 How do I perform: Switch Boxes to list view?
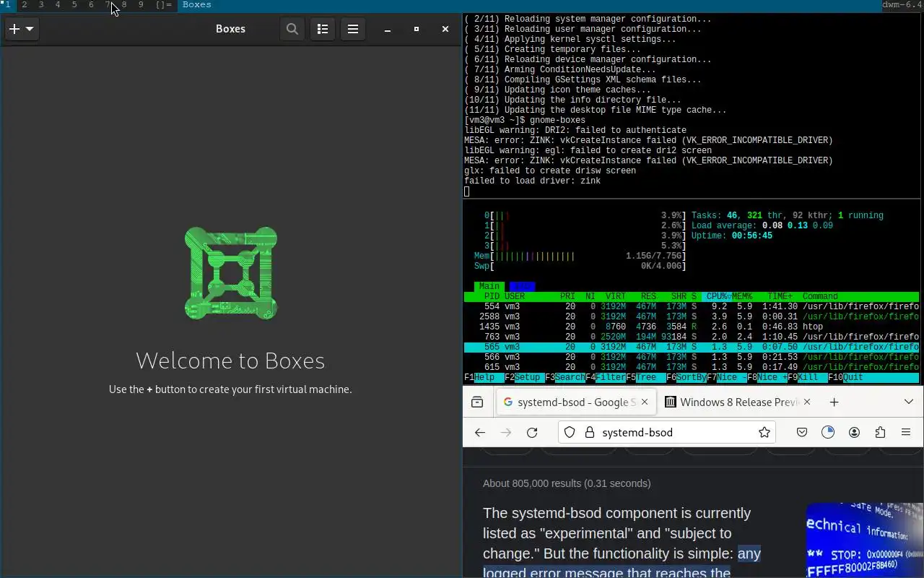(x=323, y=29)
